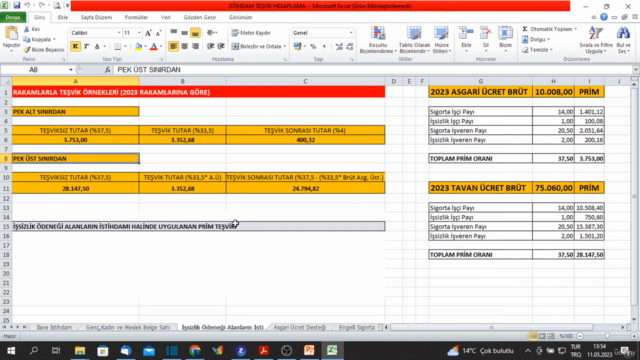
Task: Click Otomatik Toplam autosum button
Action: pos(549,29)
